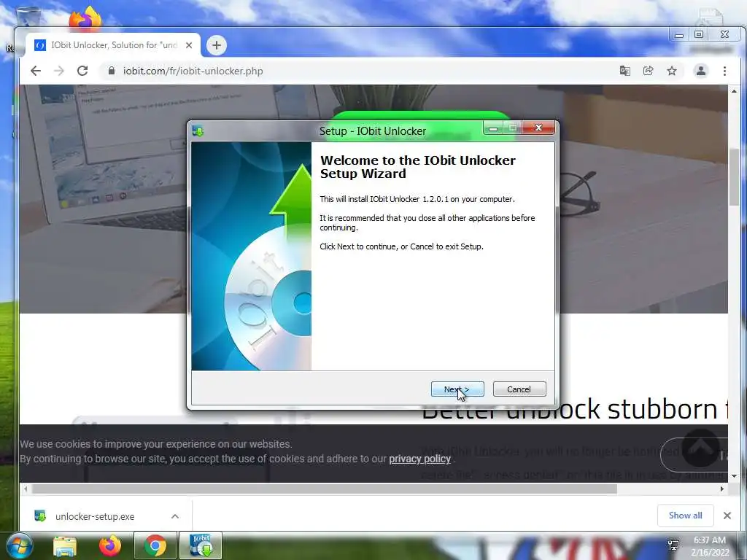747x560 pixels.
Task: Select the IObit Unlocker browser tab
Action: point(113,45)
